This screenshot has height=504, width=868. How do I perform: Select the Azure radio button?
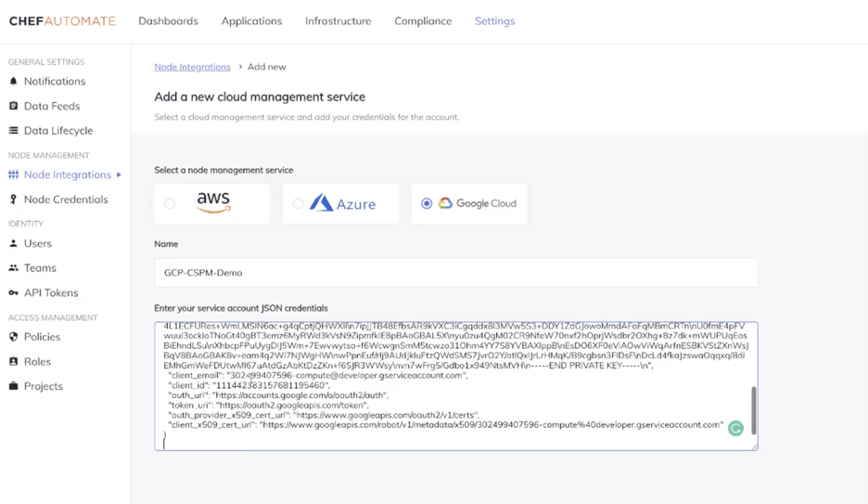[298, 203]
